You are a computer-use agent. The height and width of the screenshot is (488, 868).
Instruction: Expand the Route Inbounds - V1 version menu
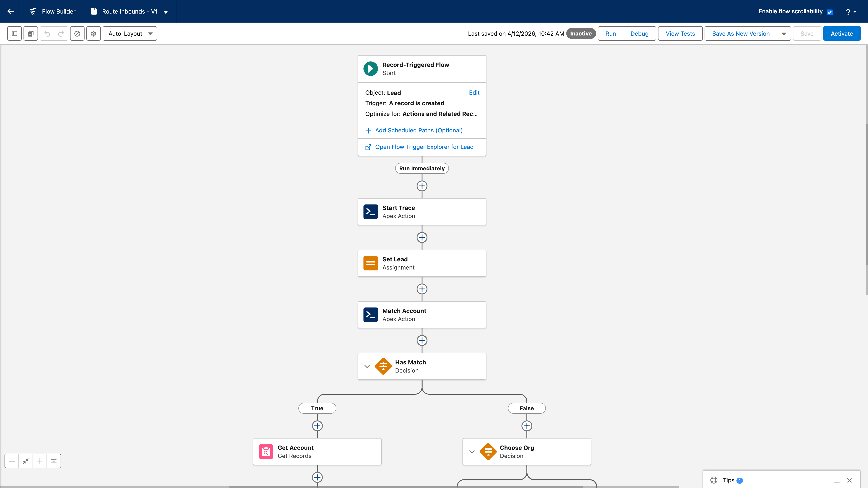[x=166, y=12]
